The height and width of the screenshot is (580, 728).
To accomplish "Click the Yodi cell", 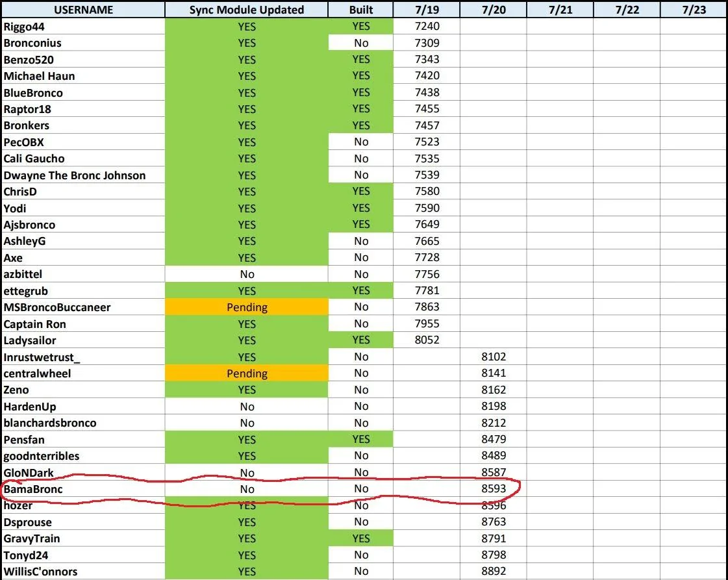I will 83,208.
